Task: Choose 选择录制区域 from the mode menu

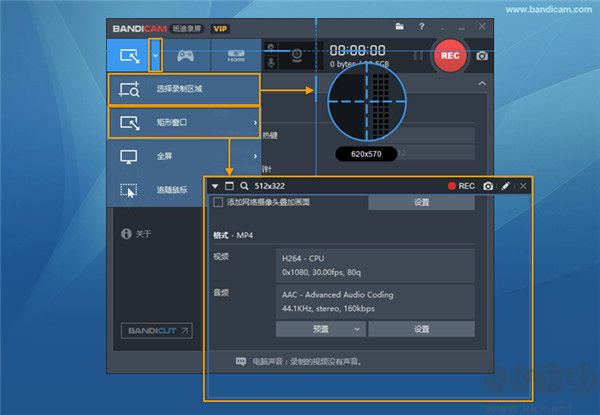Action: pos(184,90)
